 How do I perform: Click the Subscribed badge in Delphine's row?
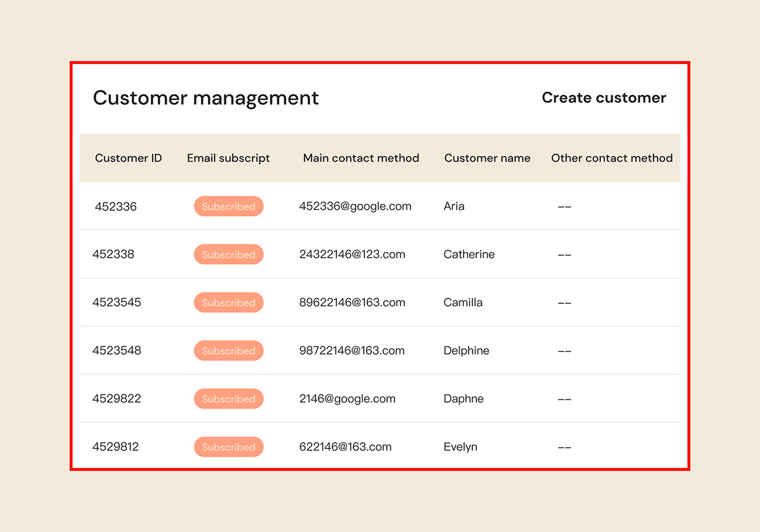[229, 351]
